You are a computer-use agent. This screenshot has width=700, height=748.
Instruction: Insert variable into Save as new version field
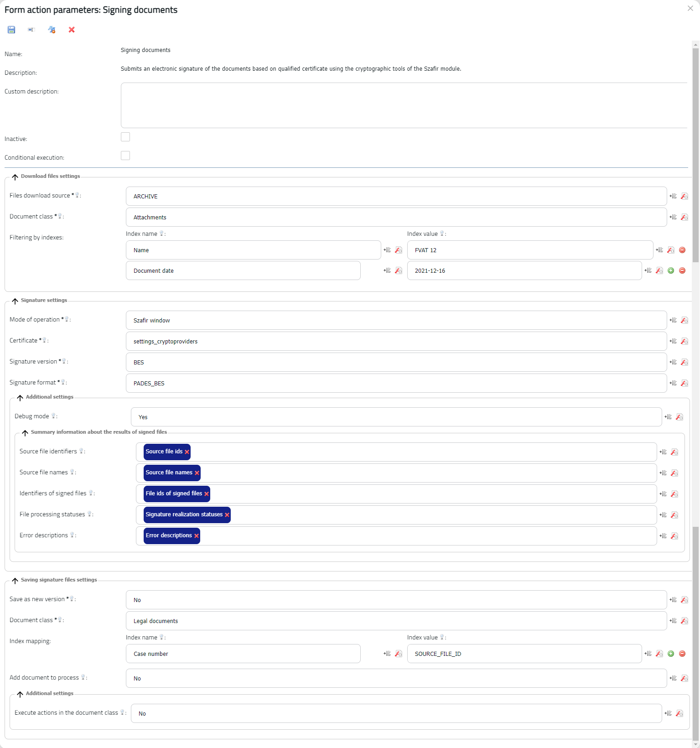[x=673, y=600]
